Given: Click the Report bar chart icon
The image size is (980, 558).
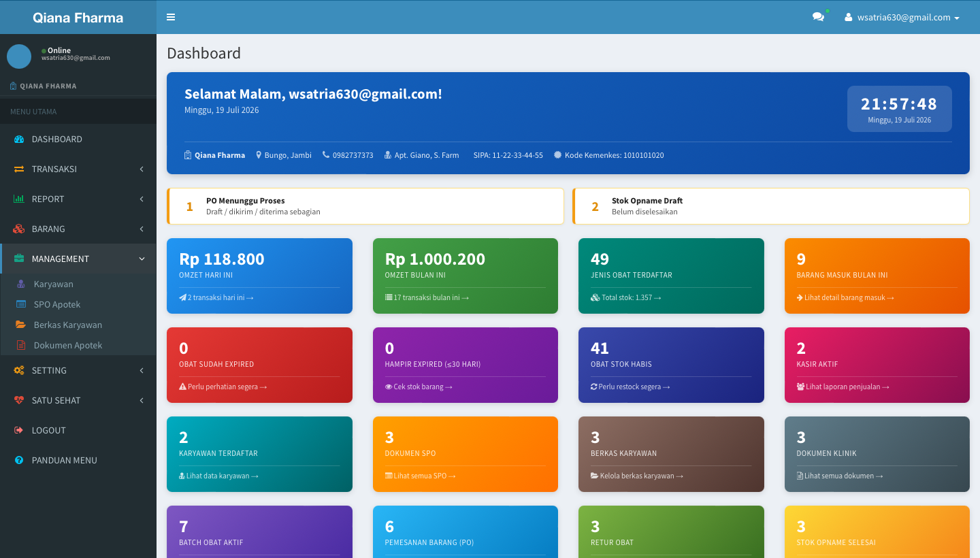Looking at the screenshot, I should [19, 199].
